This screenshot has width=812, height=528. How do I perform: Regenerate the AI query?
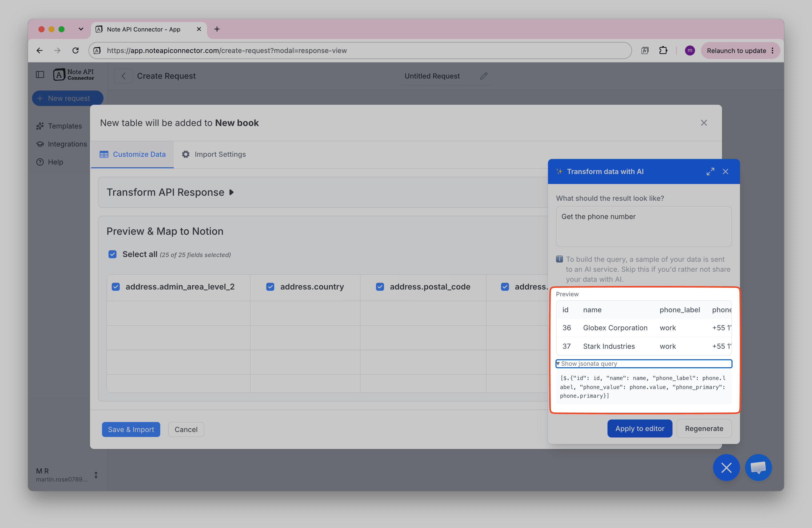point(704,428)
